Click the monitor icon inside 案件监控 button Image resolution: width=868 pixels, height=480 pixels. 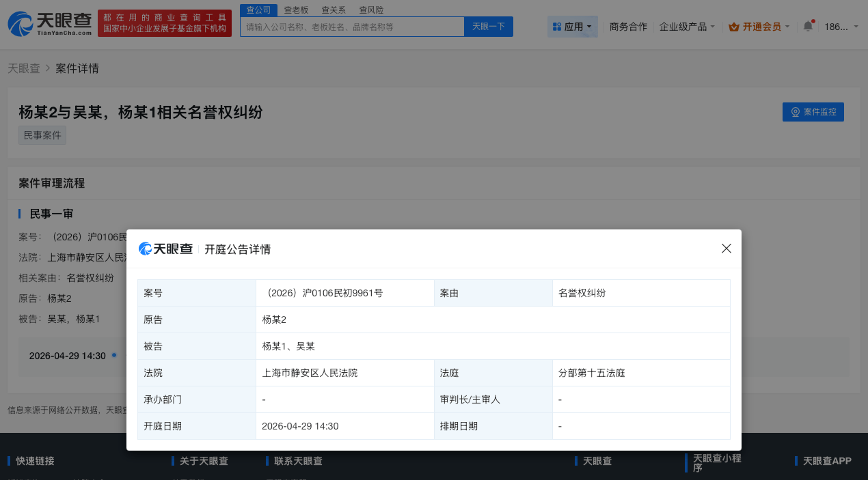[794, 112]
